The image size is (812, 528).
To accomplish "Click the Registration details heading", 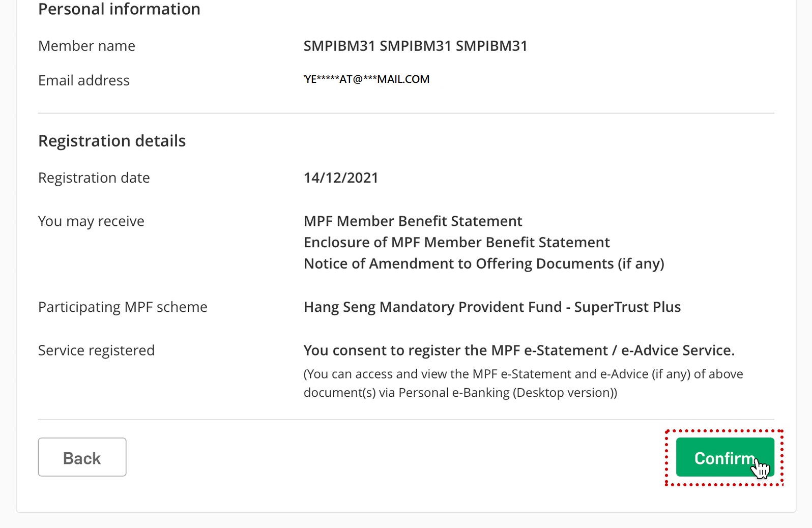I will (x=112, y=141).
